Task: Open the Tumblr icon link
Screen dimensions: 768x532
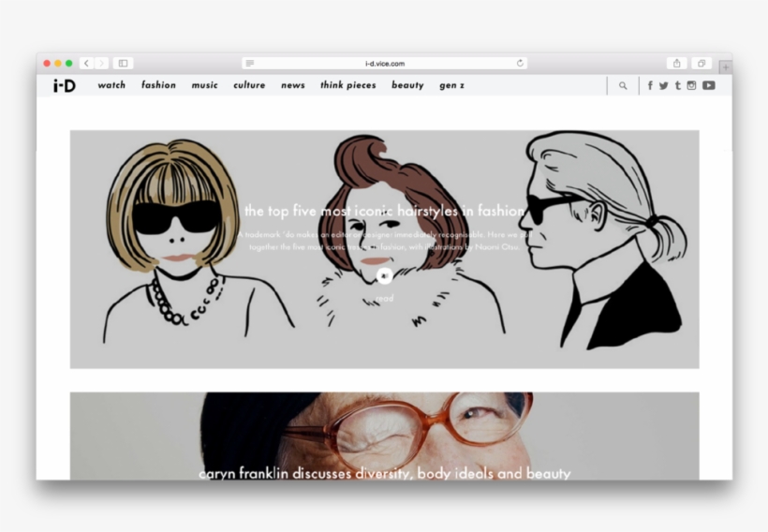Action: tap(678, 86)
